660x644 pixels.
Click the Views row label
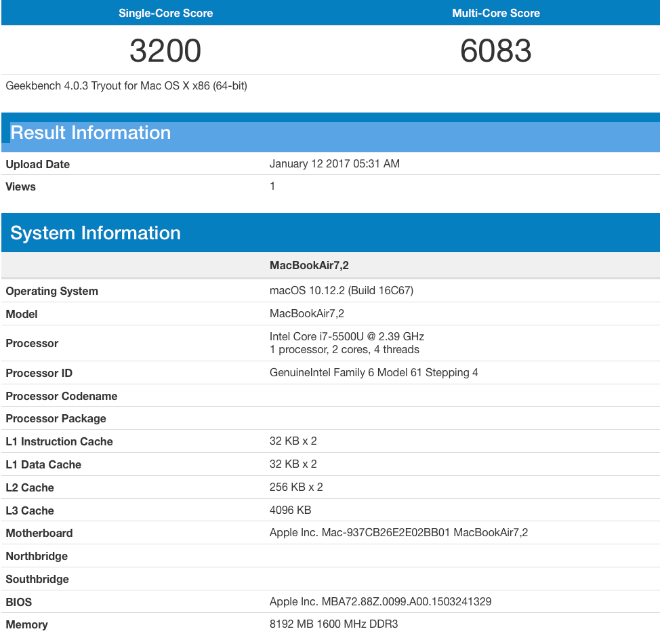[x=21, y=186]
